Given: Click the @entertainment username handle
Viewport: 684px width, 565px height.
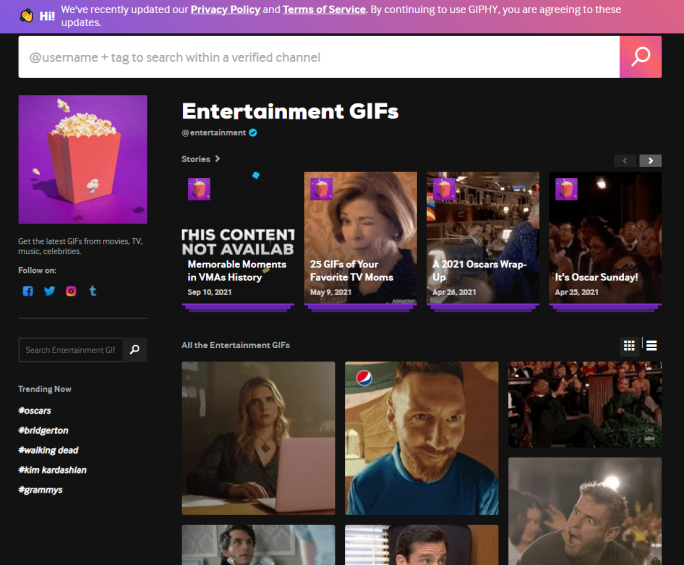Looking at the screenshot, I should [214, 133].
